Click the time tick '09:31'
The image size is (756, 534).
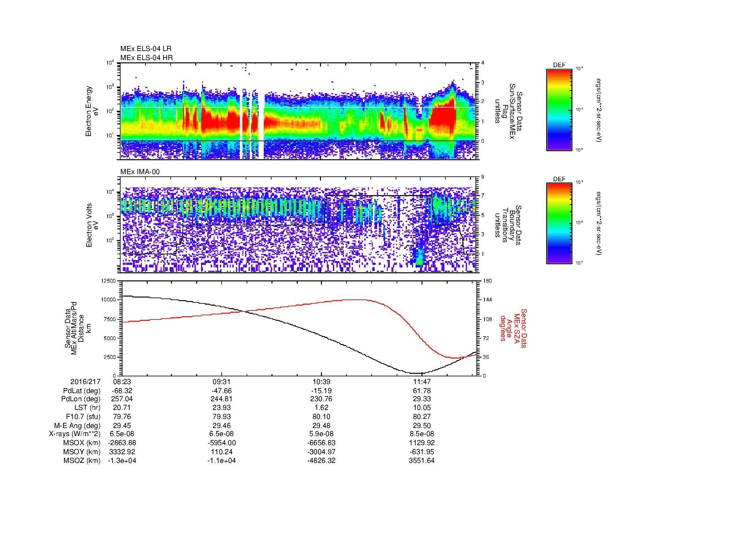(222, 382)
